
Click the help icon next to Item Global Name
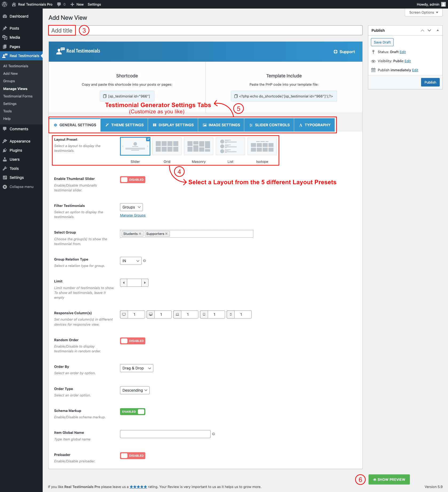(x=214, y=434)
